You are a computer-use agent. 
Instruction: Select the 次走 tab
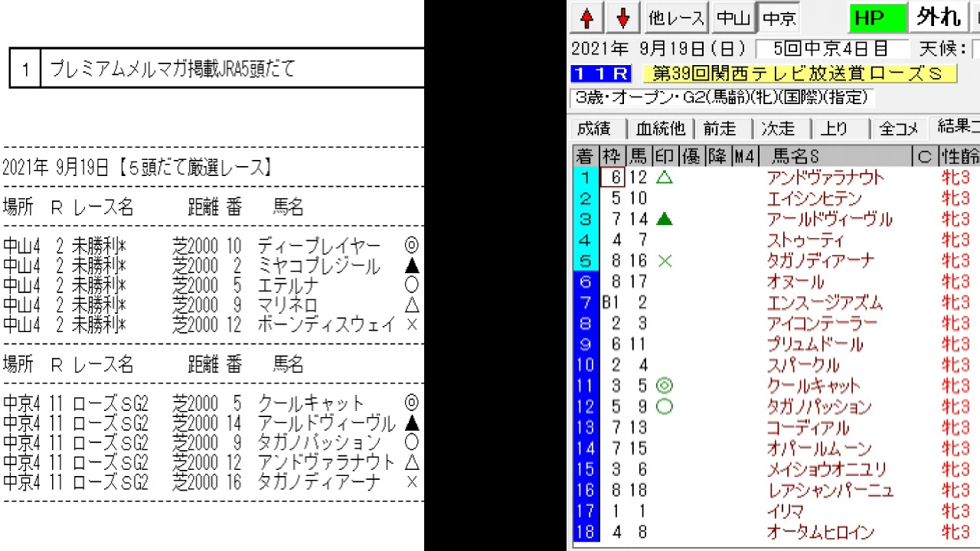[x=779, y=129]
